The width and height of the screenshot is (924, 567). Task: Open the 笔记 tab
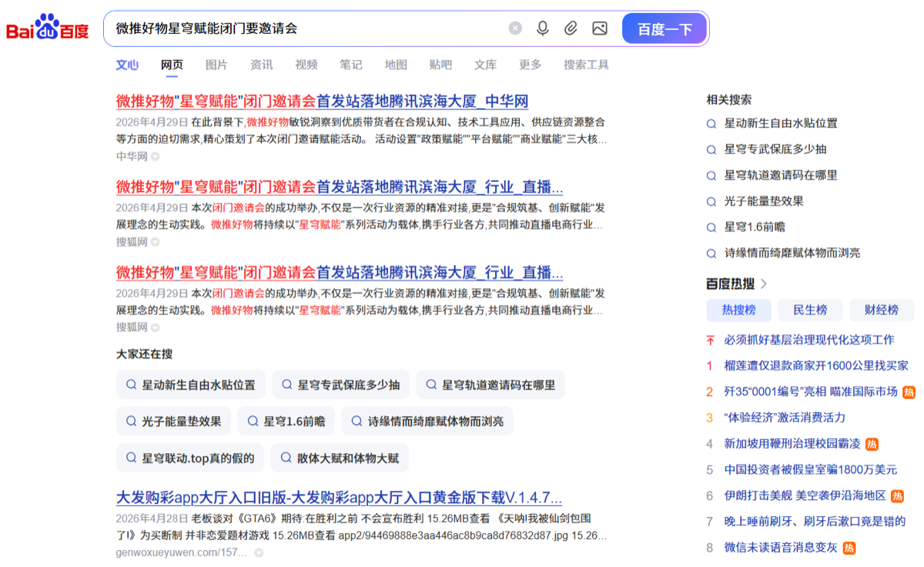click(350, 65)
